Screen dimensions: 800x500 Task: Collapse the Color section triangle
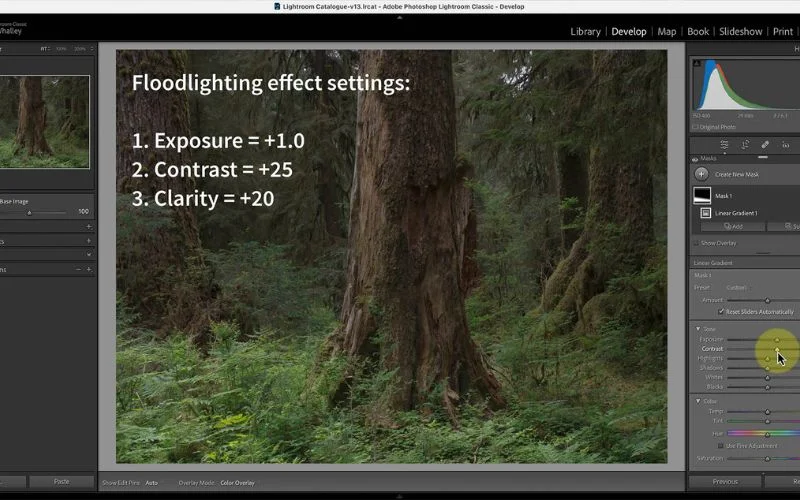click(698, 401)
